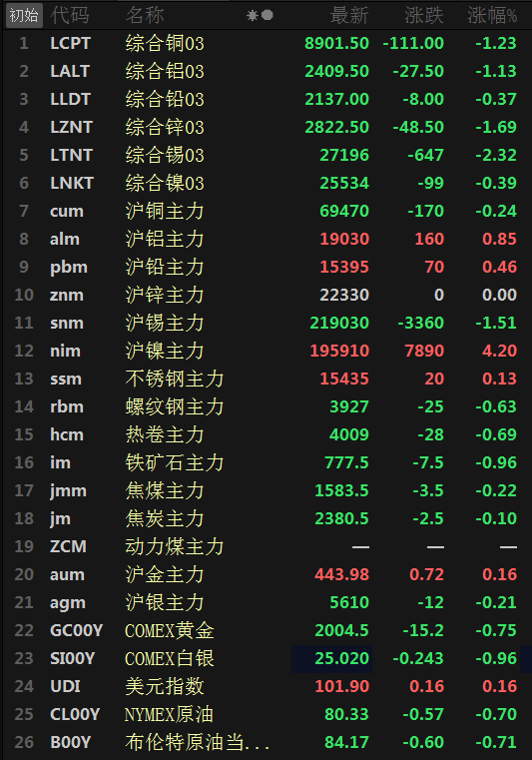Image resolution: width=532 pixels, height=760 pixels.
Task: Click the sun icon in header
Action: tap(252, 16)
